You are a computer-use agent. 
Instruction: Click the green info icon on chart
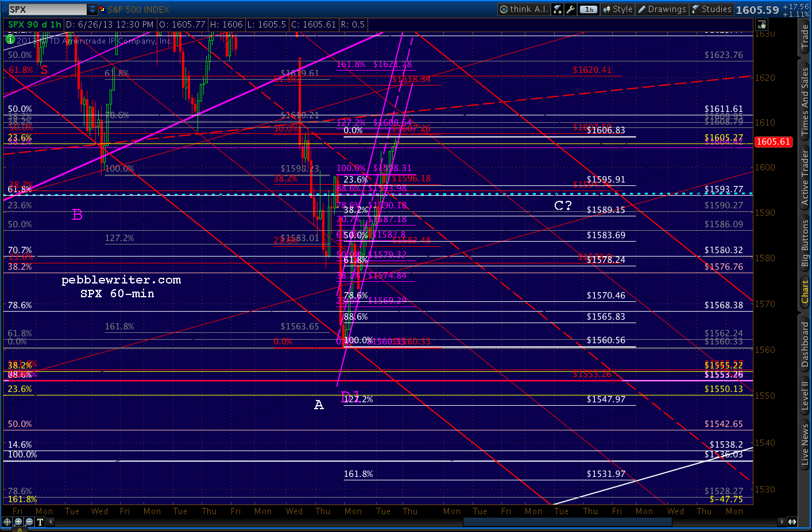[10, 39]
